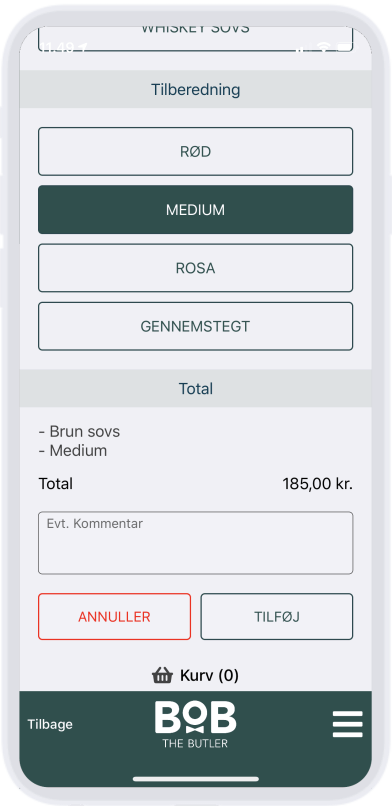Focus the Evt. Kommentar text field
Viewport: 392px width, 806px height.
[195, 543]
